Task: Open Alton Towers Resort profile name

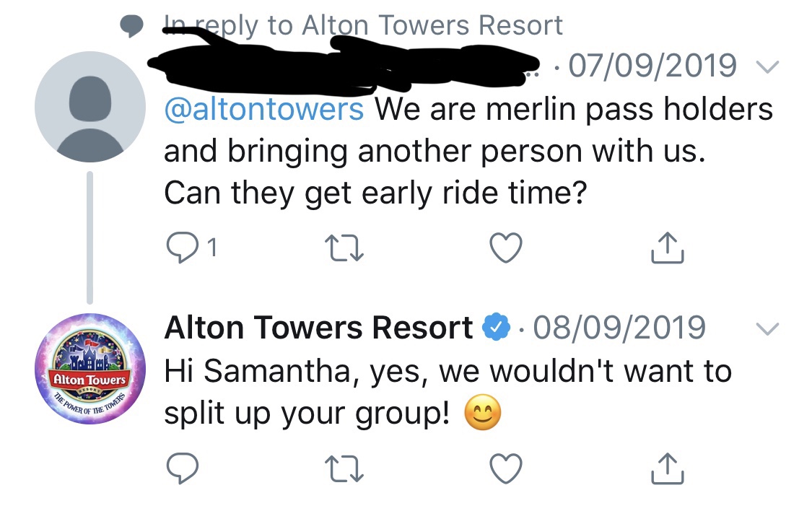Action: 318,328
